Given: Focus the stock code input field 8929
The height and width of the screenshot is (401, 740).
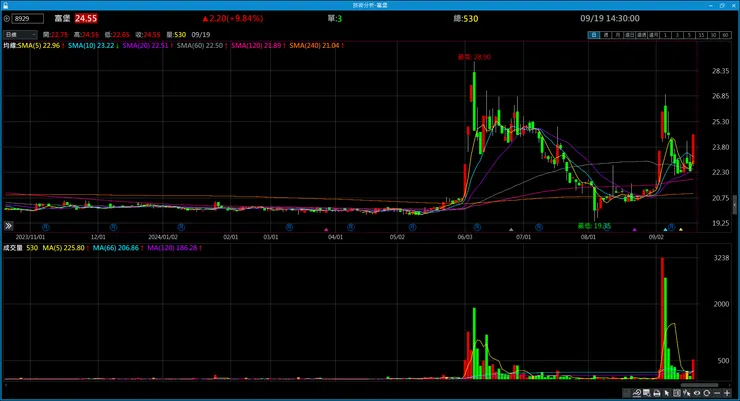Looking at the screenshot, I should (28, 18).
